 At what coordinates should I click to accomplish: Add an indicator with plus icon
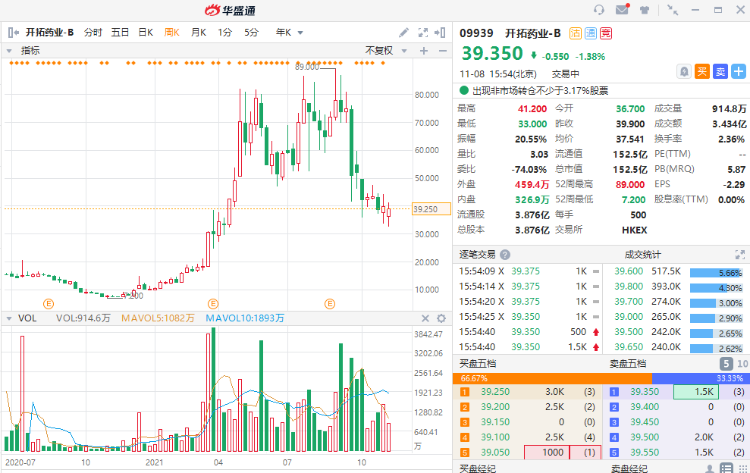pos(424,51)
